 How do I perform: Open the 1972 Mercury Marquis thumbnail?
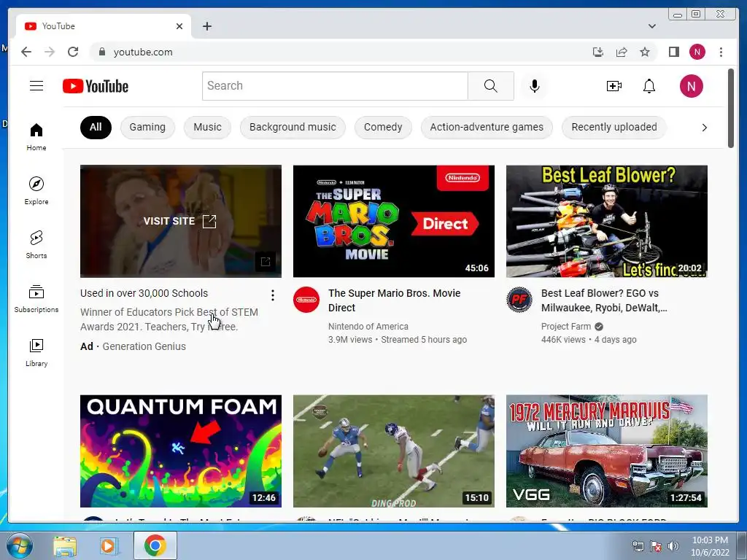[606, 451]
